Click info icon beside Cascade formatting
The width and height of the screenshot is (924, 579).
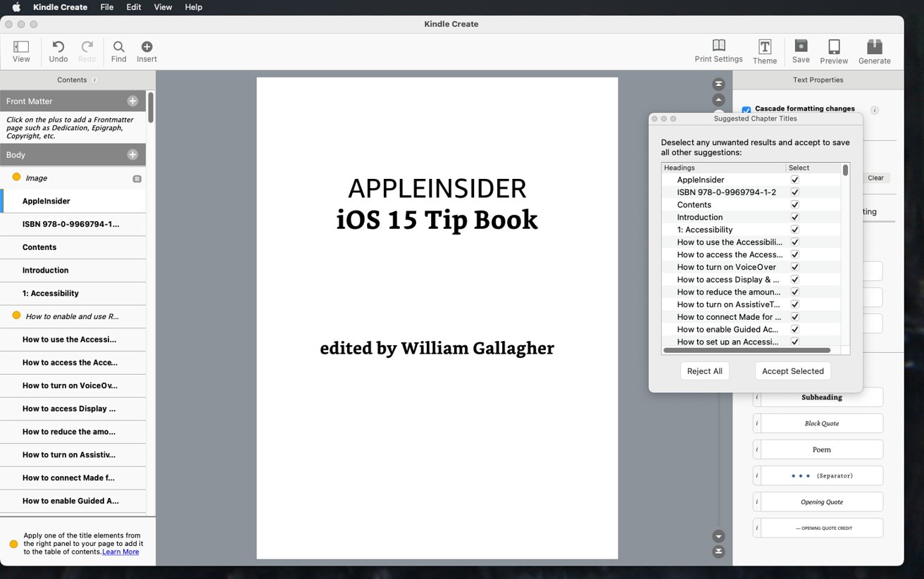875,111
